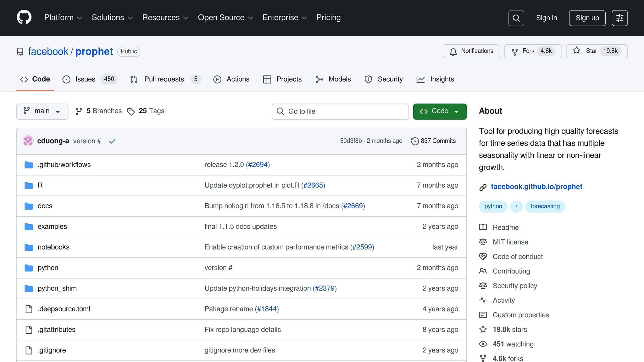Click the green commit status checkmark

tap(112, 141)
